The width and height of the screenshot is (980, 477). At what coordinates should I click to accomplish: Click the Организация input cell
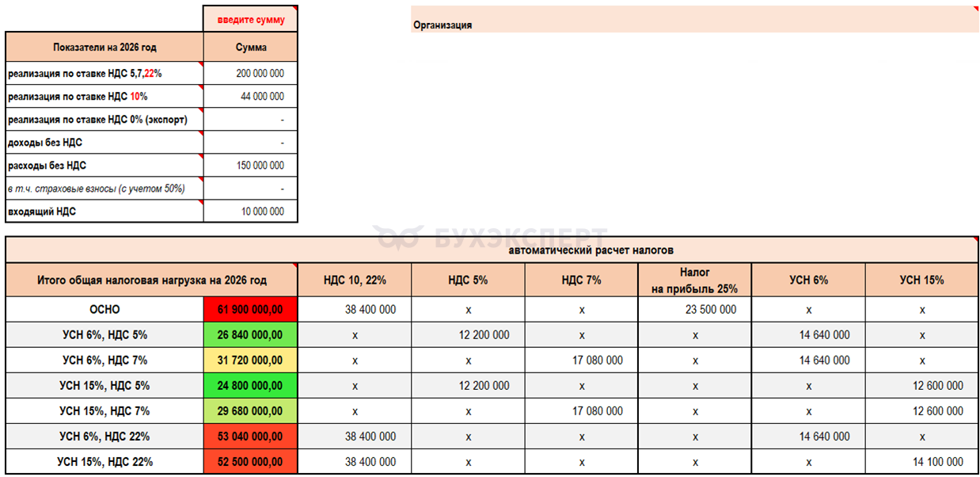click(695, 19)
